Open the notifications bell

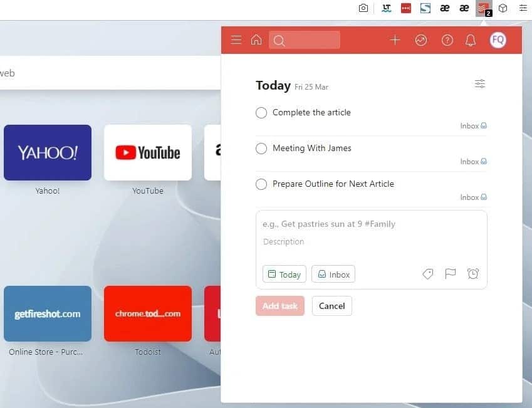click(x=470, y=40)
